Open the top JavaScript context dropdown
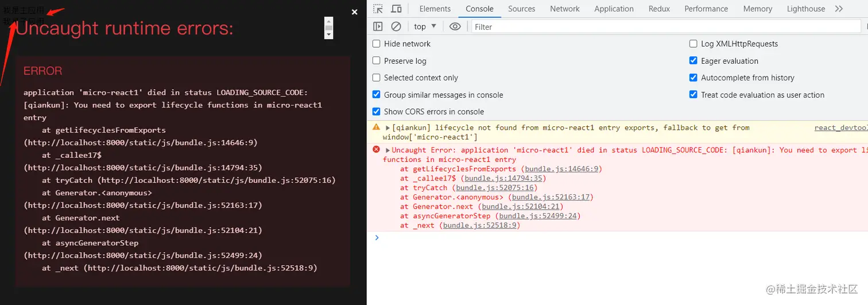The width and height of the screenshot is (868, 305). [x=425, y=26]
